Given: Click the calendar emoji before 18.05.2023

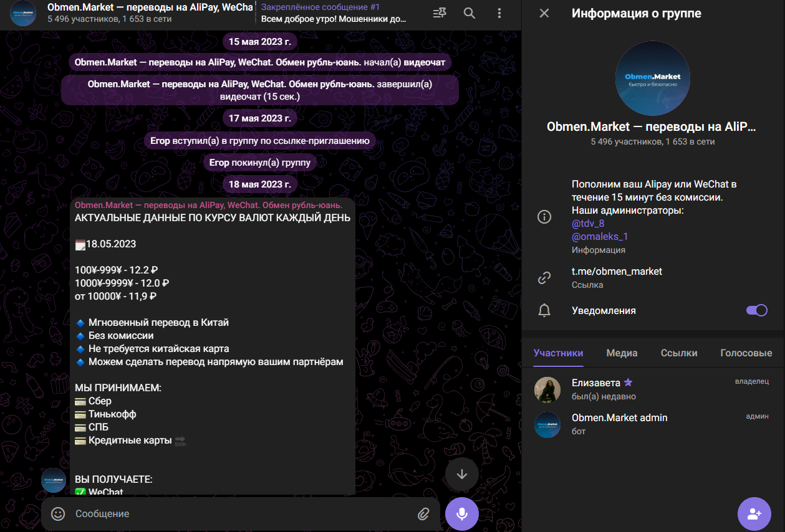Looking at the screenshot, I should point(80,244).
